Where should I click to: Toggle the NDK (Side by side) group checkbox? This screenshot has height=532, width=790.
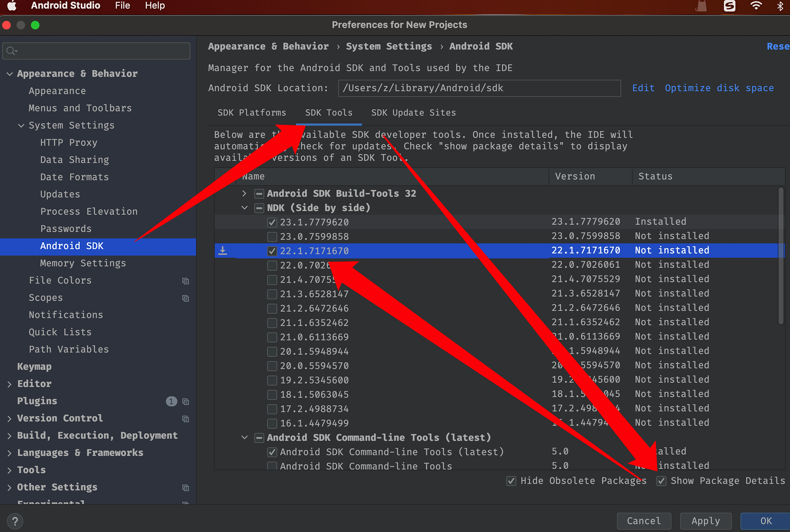tap(259, 208)
